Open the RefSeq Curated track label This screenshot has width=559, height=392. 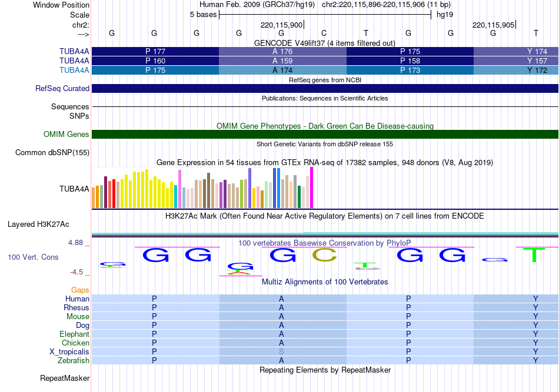click(62, 88)
